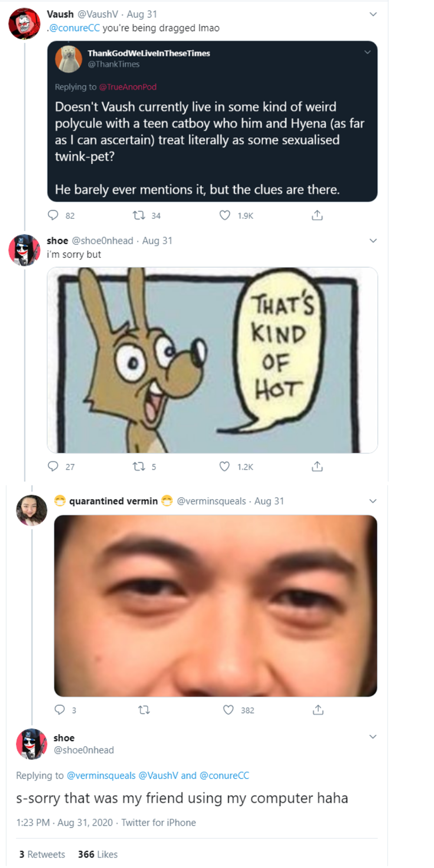434x868 pixels.
Task: Open the @verminsqueals link in replying-to line
Action: click(x=101, y=776)
